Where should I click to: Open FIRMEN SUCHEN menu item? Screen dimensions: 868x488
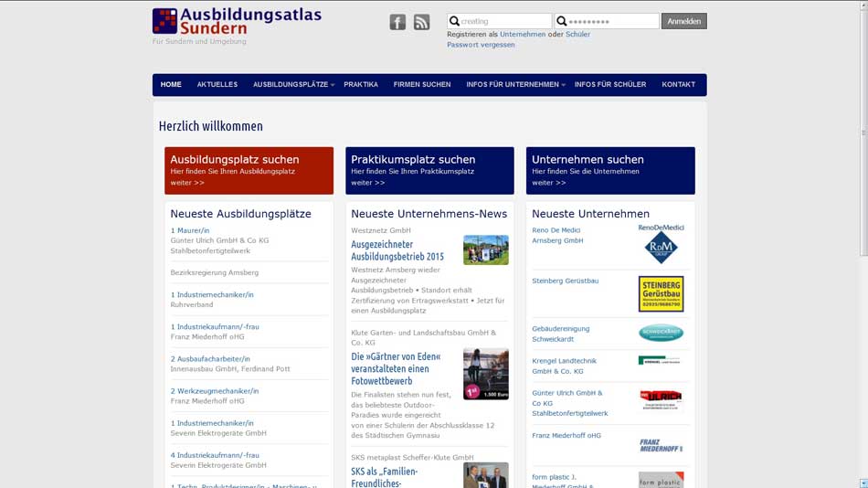[x=422, y=85]
